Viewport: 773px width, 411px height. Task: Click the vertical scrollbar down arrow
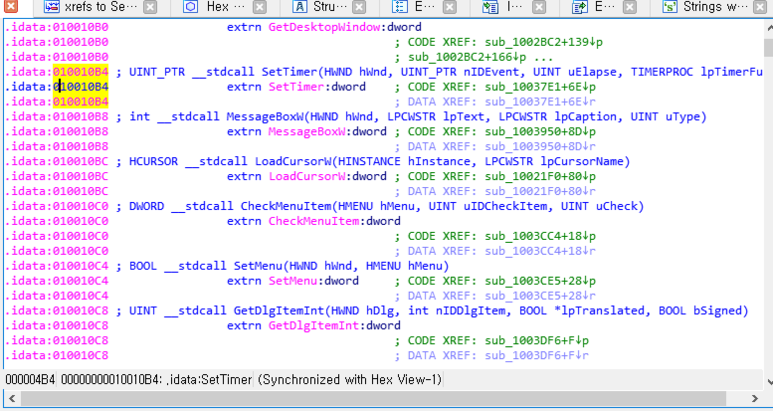click(769, 381)
